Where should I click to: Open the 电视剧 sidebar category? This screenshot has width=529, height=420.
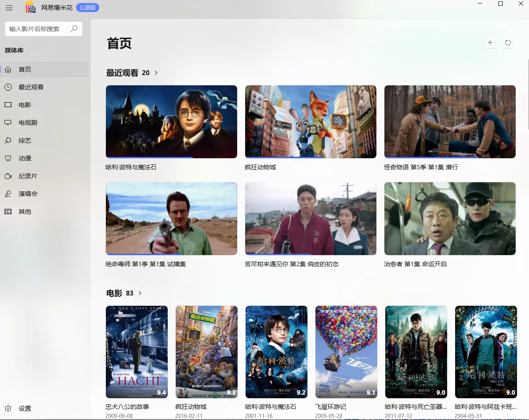tap(44, 123)
